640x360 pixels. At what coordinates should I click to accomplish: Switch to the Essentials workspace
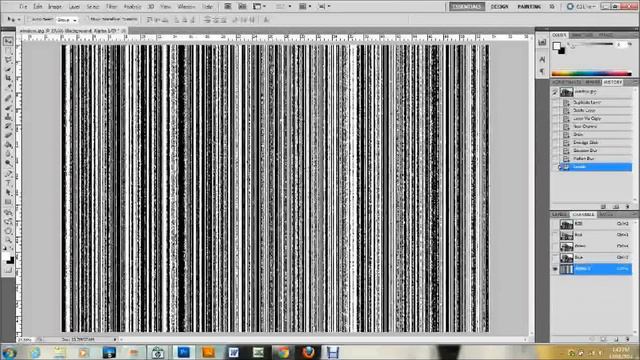pos(467,7)
